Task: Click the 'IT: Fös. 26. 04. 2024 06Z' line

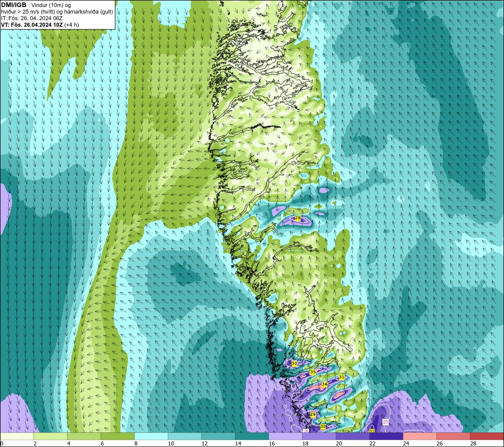Action: (x=31, y=18)
